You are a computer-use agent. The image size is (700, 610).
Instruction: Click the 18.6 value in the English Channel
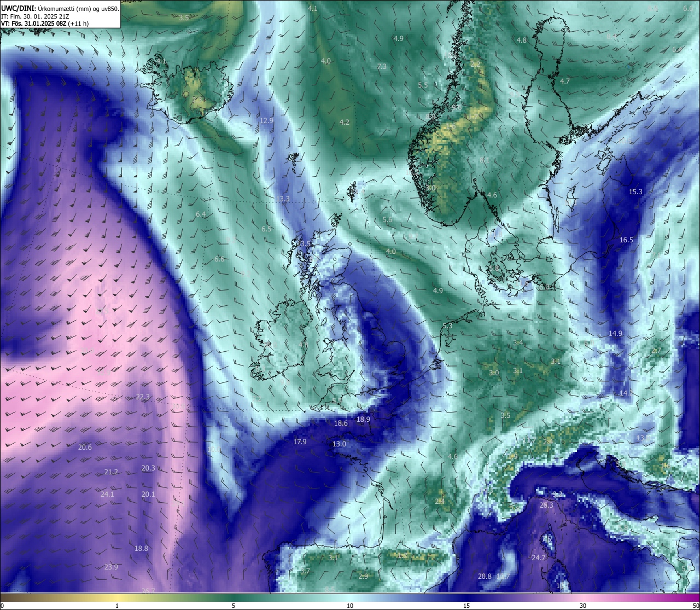(341, 423)
